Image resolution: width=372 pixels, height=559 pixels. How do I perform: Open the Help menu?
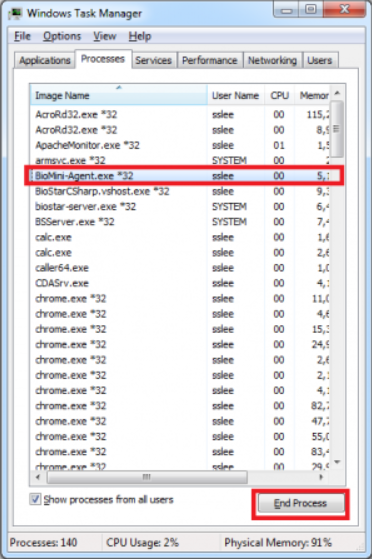(x=140, y=36)
